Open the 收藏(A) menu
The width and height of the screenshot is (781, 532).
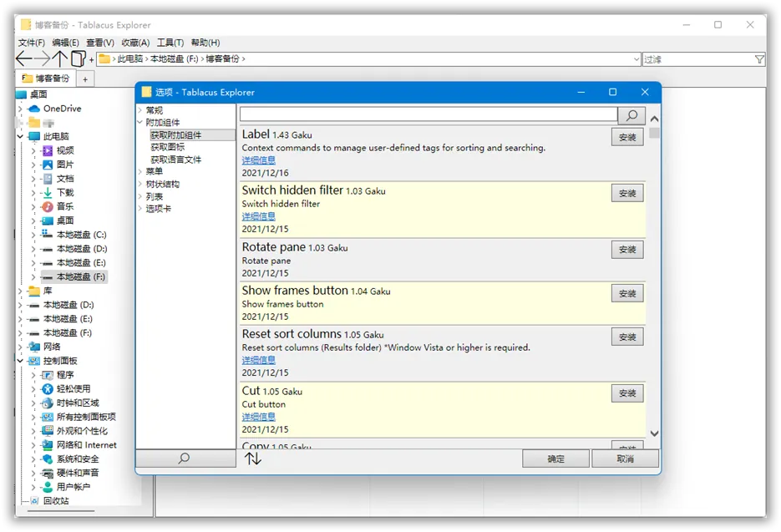[x=135, y=43]
